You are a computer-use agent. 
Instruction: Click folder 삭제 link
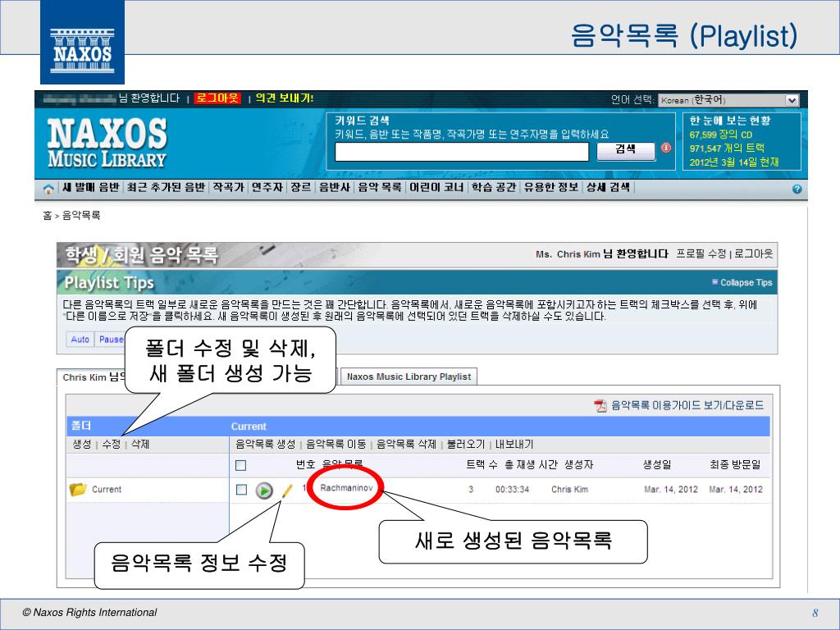(x=140, y=444)
